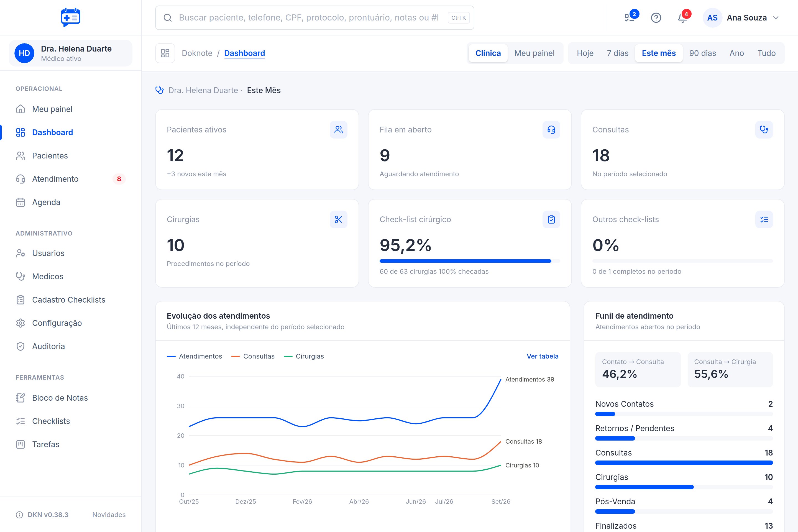
Task: Click the Doknote logo icon
Action: point(71,17)
